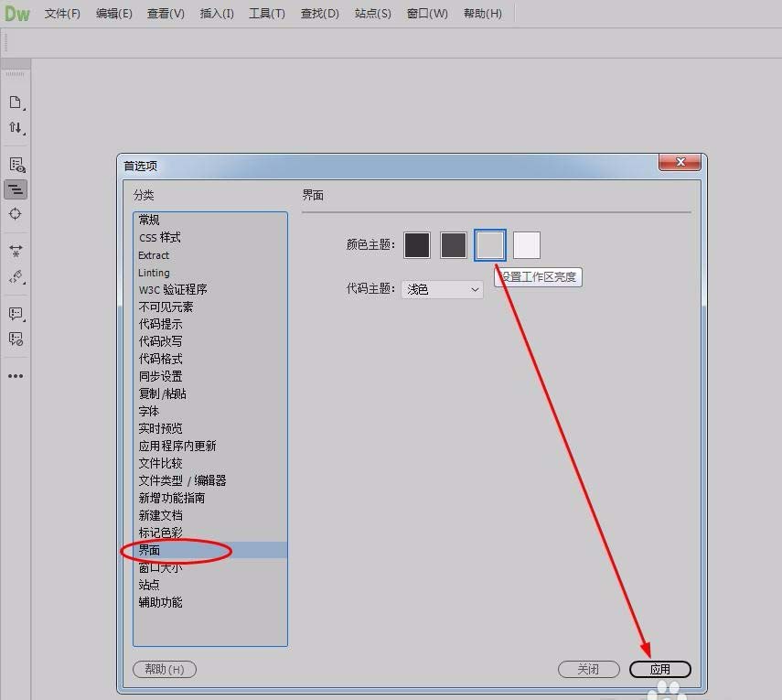This screenshot has height=700, width=782.
Task: Click the expand all code icon
Action: pos(16,251)
